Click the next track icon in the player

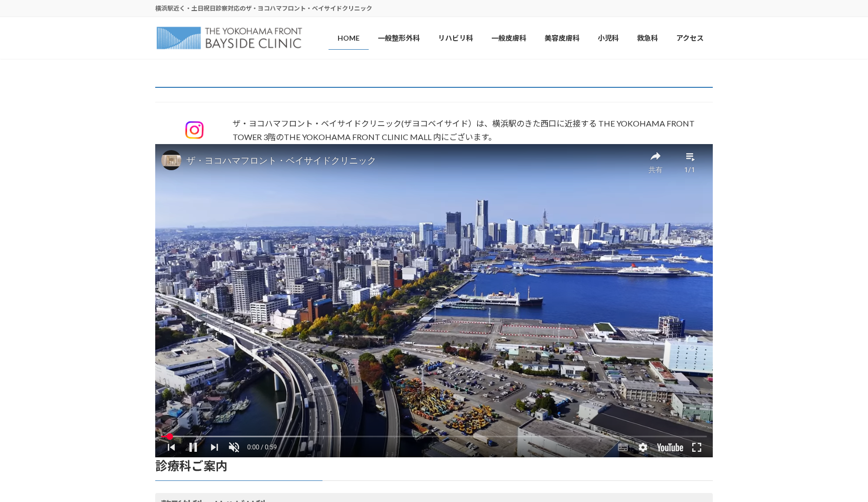pyautogui.click(x=214, y=447)
